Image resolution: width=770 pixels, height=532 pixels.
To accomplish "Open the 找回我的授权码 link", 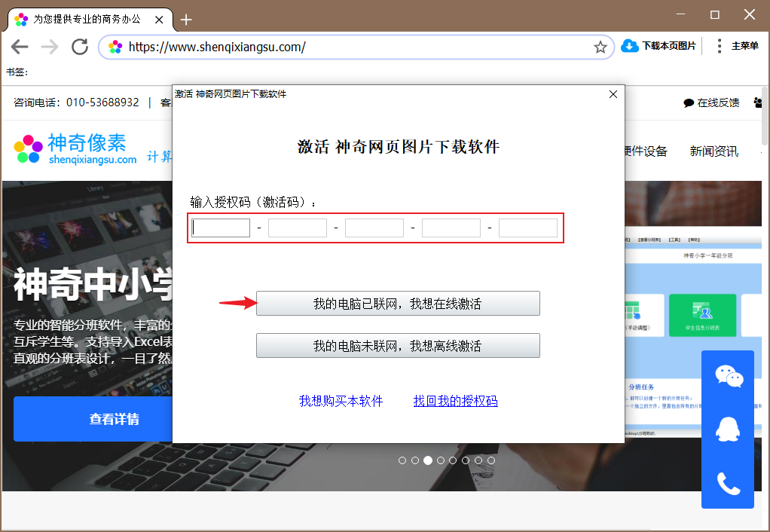I will [456, 401].
